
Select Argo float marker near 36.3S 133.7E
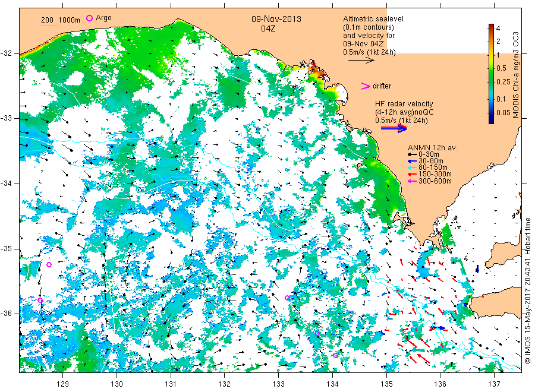[317, 333]
